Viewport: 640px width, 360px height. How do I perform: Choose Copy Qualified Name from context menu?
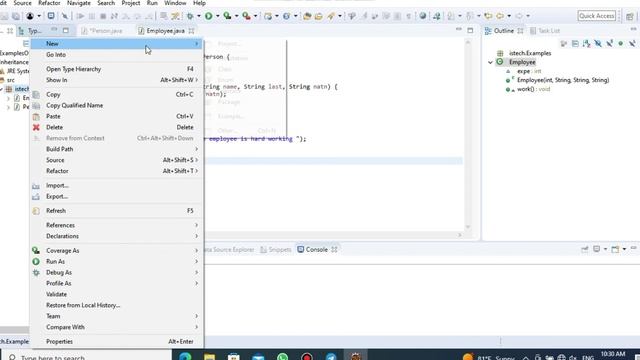[118, 105]
